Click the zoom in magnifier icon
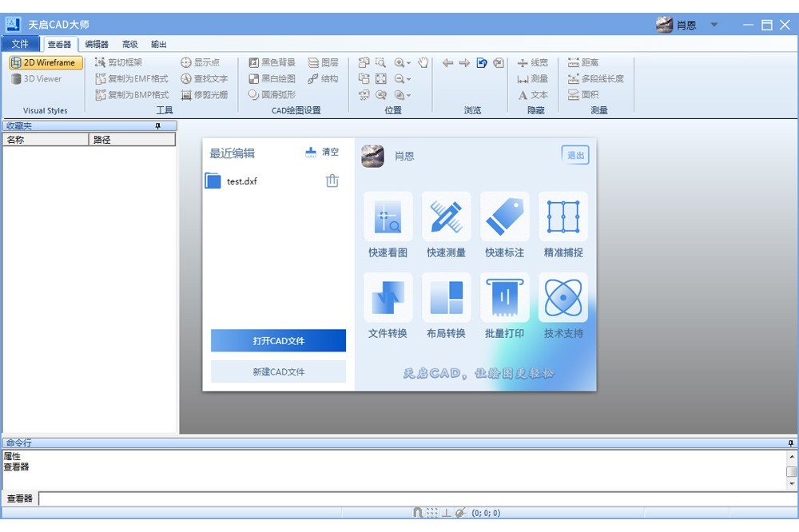 pyautogui.click(x=399, y=62)
